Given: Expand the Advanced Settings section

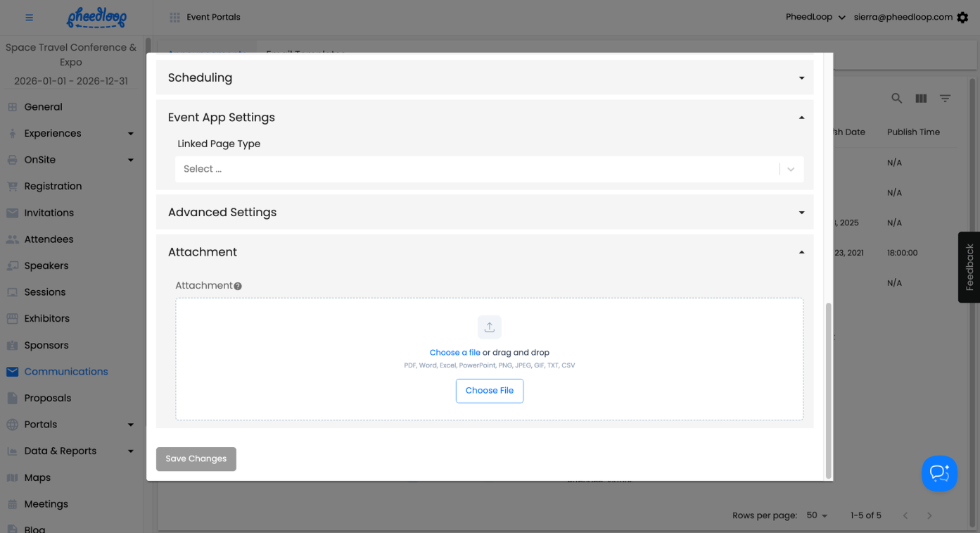Looking at the screenshot, I should pos(485,212).
